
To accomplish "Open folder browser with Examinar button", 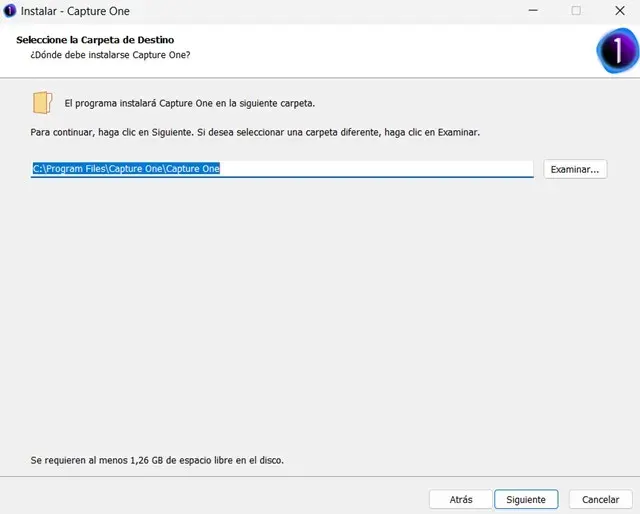I will click(575, 169).
